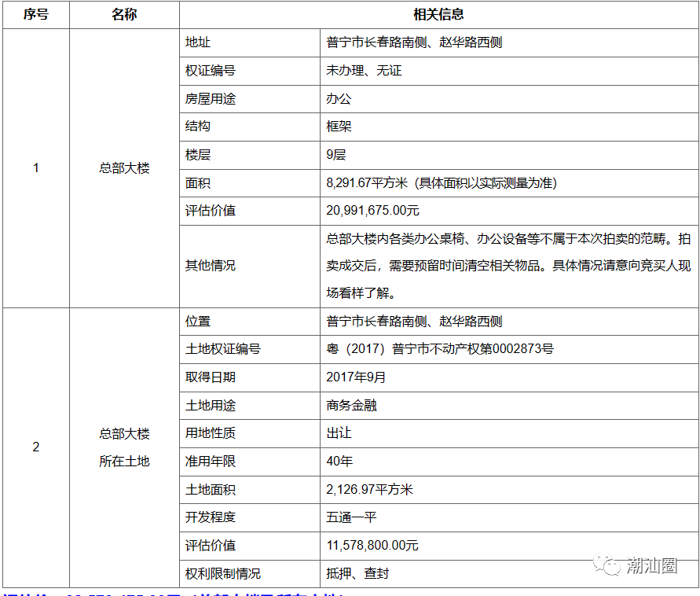Select the 商务金融 value
The width and height of the screenshot is (700, 596).
351,406
